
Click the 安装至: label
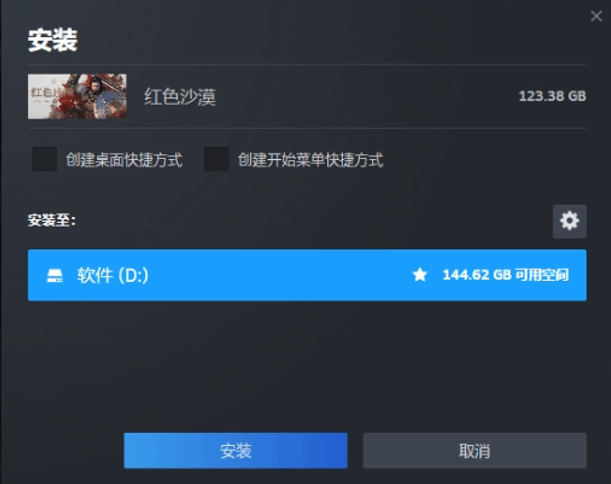tap(52, 221)
